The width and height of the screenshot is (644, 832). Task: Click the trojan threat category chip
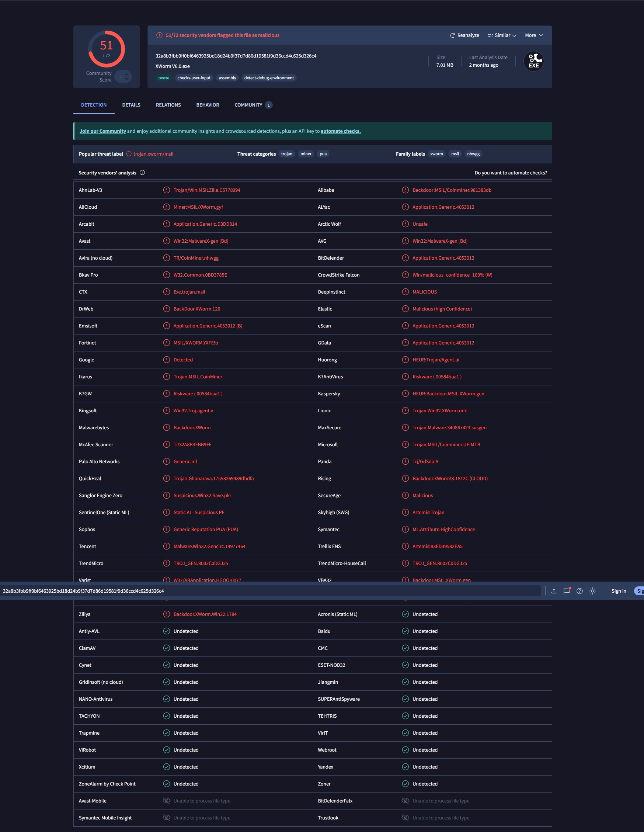click(x=287, y=154)
